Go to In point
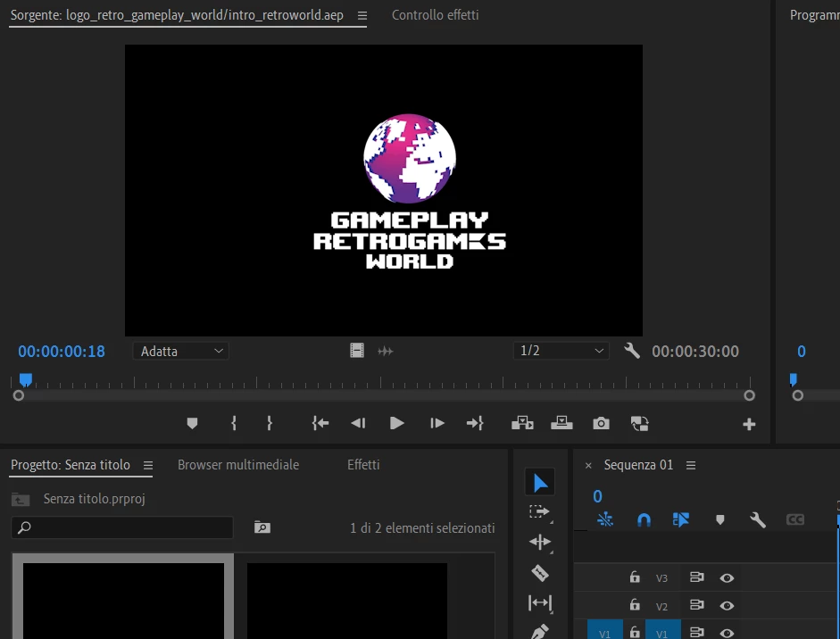 coord(320,424)
